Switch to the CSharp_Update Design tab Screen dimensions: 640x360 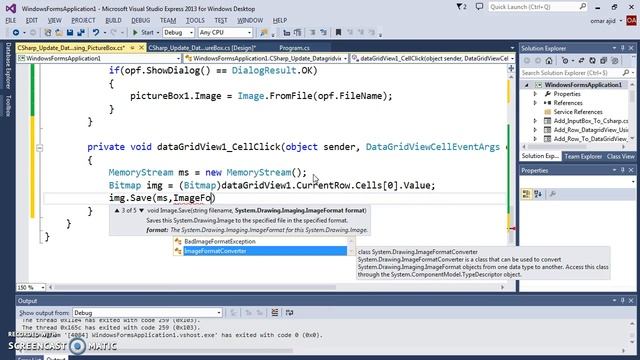[202, 48]
